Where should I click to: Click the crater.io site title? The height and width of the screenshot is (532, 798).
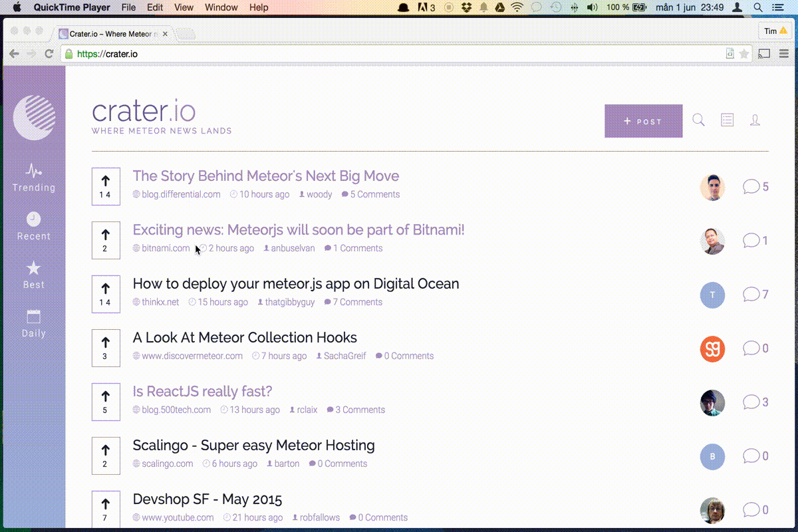(x=144, y=111)
